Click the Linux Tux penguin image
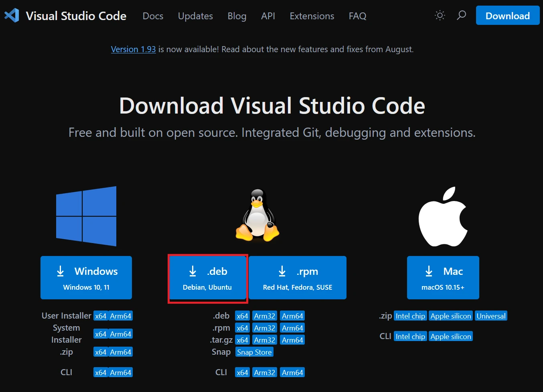543x392 pixels. click(257, 215)
